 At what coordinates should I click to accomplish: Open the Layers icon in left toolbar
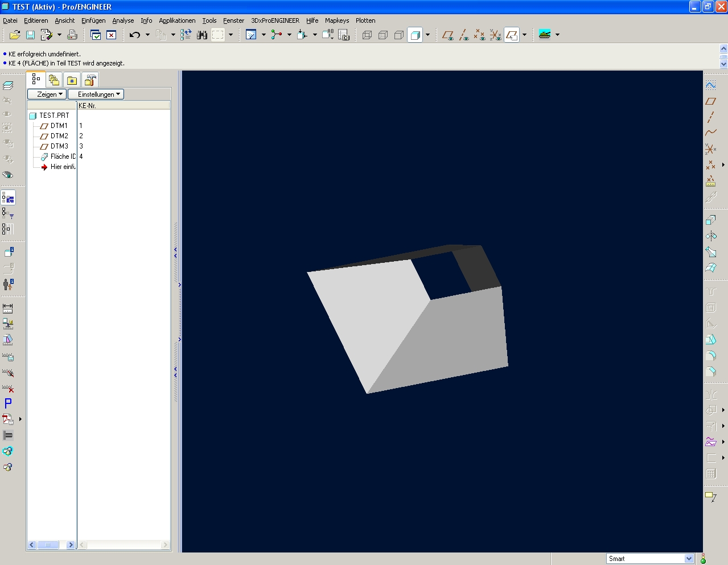(8, 85)
